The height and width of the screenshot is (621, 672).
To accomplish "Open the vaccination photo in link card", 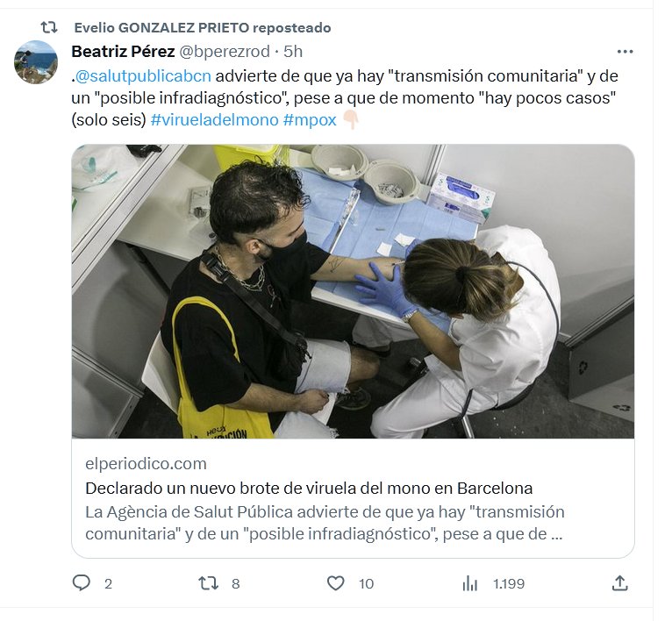I will (x=353, y=291).
